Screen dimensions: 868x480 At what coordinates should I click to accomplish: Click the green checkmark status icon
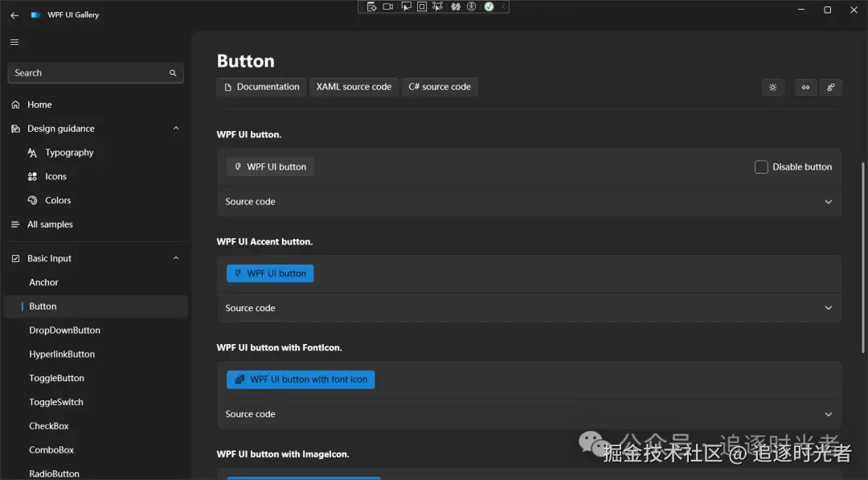point(489,6)
